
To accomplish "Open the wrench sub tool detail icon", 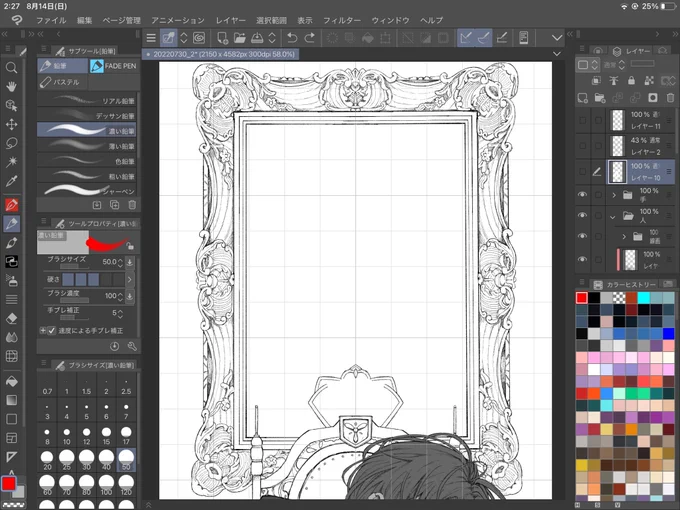I will pos(132,346).
